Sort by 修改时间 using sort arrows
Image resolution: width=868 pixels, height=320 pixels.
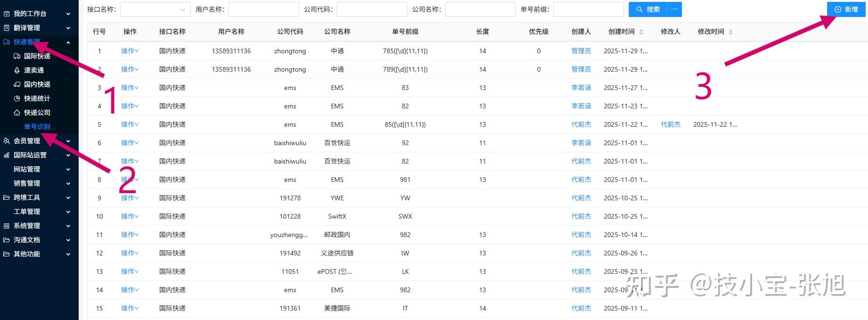tap(730, 32)
